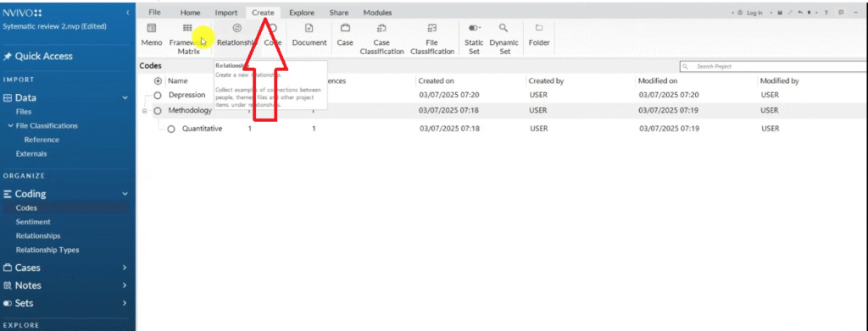Sort by Modified by column
Screen dimensions: 868x331
point(780,80)
